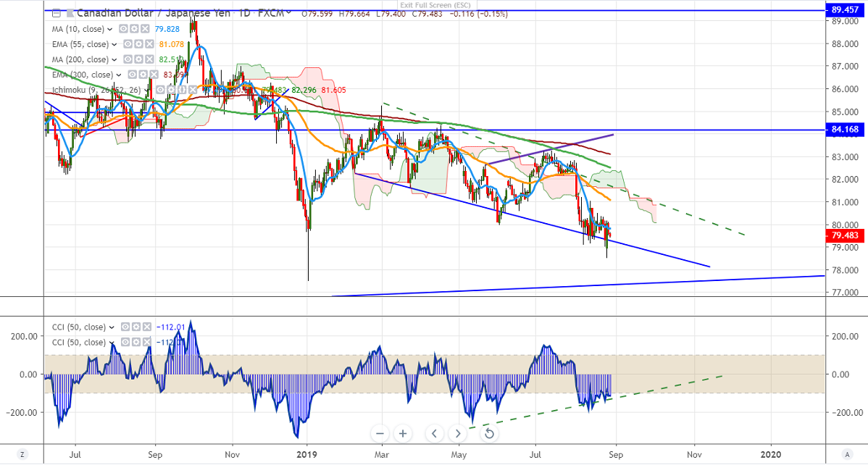The height and width of the screenshot is (465, 868).
Task: Hide the MA (200, close) line
Action: pyautogui.click(x=128, y=59)
